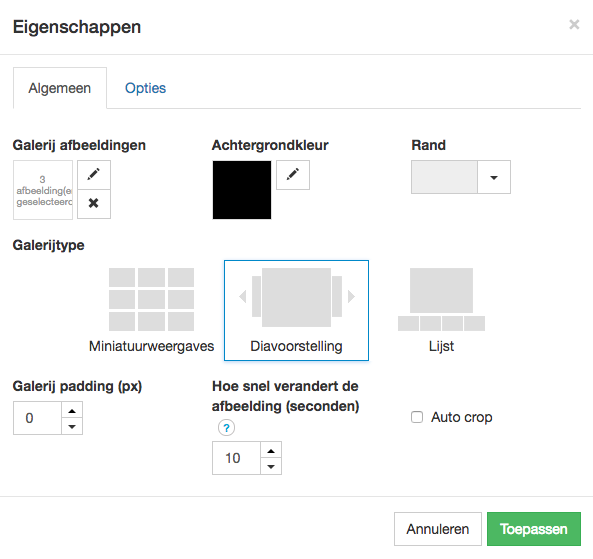Screen dimensions: 593x559
Task: Increase image change seconds
Action: click(x=271, y=450)
